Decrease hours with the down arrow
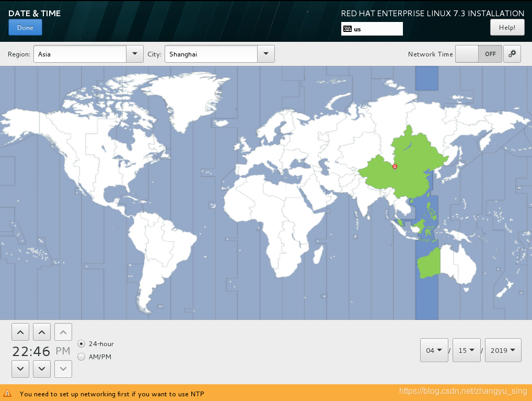Screen dimensions: 532x401 click(20, 369)
